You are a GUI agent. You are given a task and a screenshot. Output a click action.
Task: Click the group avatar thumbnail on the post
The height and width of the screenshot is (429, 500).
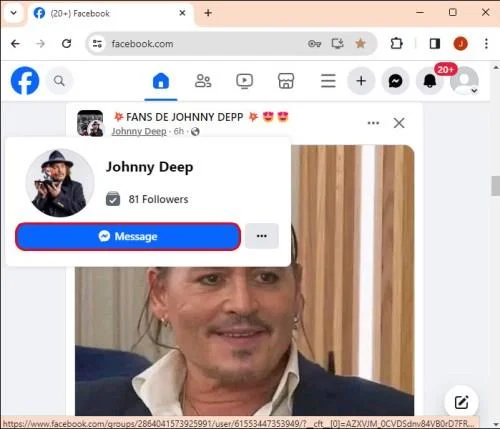pyautogui.click(x=90, y=123)
